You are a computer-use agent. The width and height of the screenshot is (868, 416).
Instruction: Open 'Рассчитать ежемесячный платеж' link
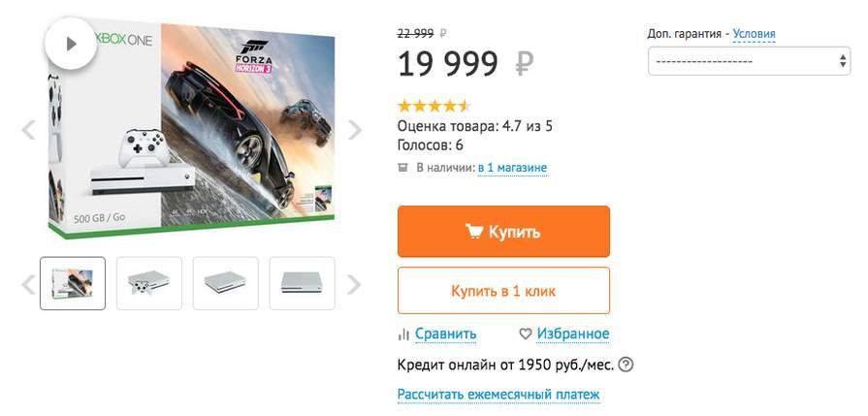(x=498, y=395)
